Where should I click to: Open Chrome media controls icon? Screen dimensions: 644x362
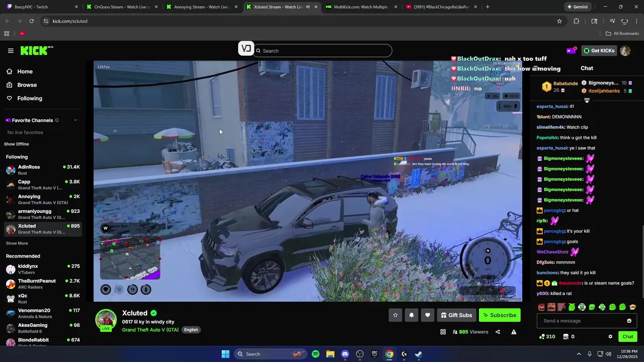tap(612, 21)
